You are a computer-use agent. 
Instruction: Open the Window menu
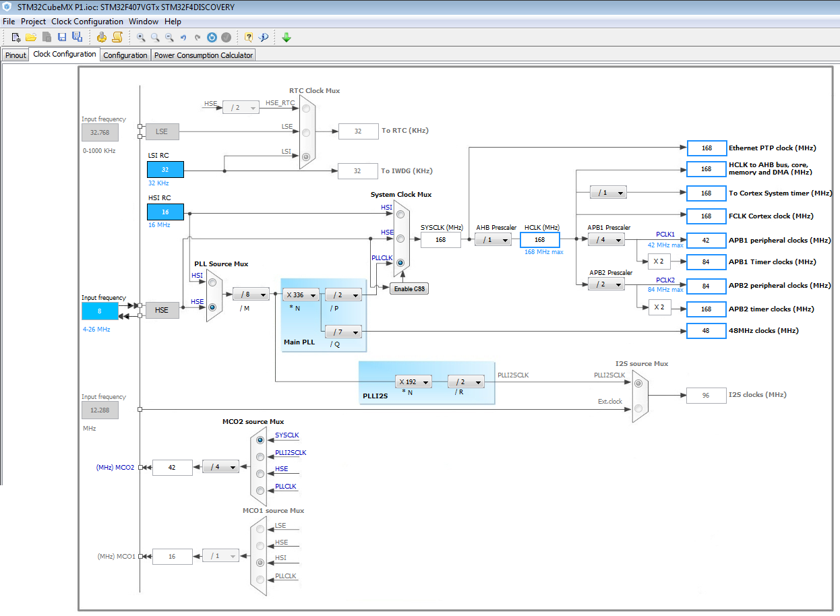(144, 22)
